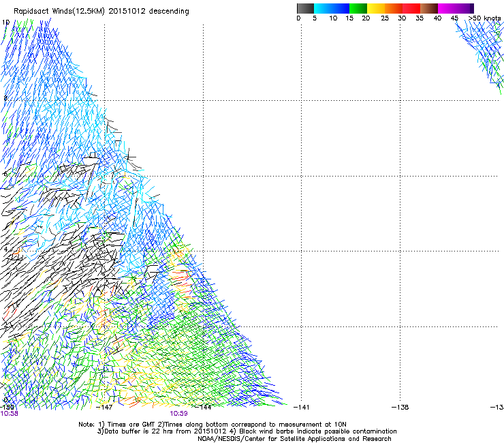
Task: Select the longitude axis label "-138"
Action: 400,408
